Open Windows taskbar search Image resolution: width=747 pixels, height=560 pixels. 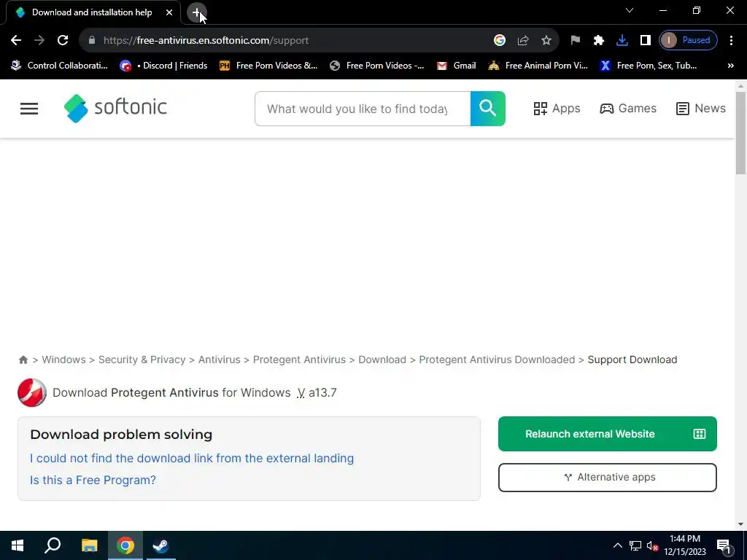pos(53,545)
